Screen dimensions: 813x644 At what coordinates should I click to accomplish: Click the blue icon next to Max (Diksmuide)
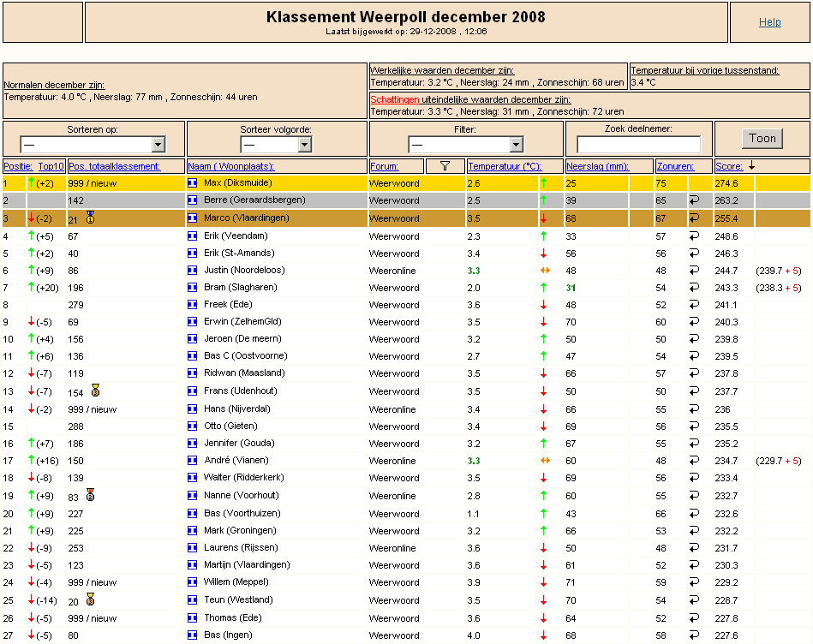(192, 183)
